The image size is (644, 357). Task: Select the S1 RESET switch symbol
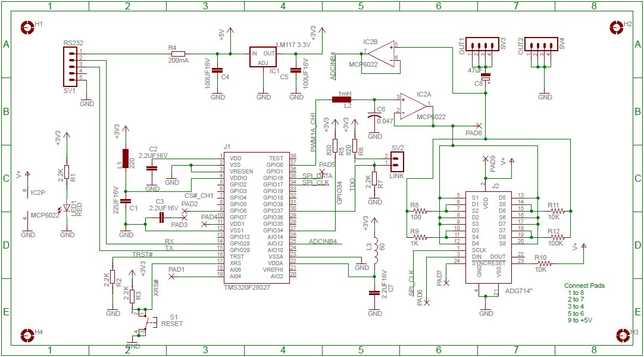[148, 322]
